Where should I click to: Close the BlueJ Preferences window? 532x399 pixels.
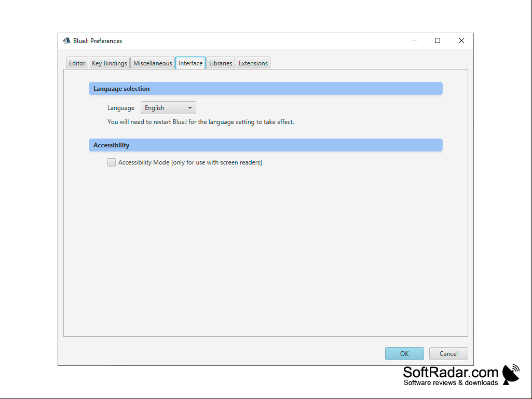(461, 40)
